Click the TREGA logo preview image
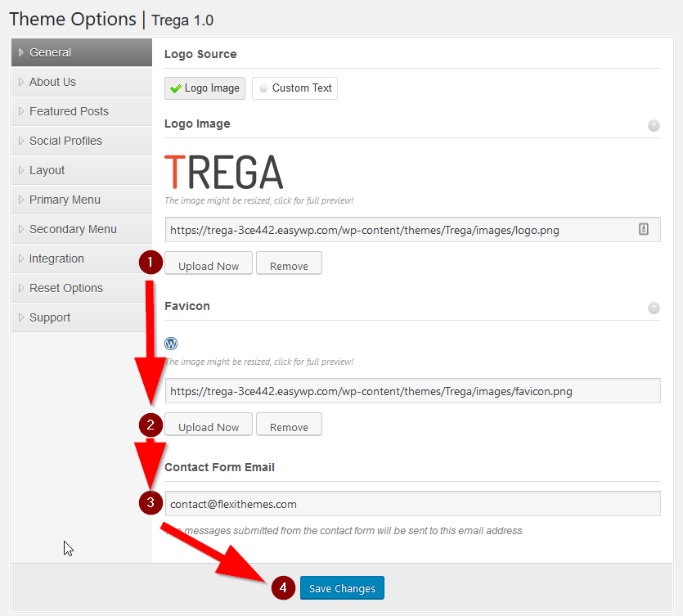This screenshot has width=683, height=616. coord(224,172)
